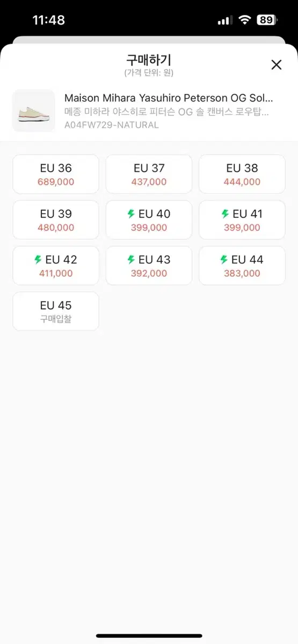Screen dimensions: 298x644
Task: Tap the lightning bolt icon on EU 41
Action: pyautogui.click(x=225, y=214)
